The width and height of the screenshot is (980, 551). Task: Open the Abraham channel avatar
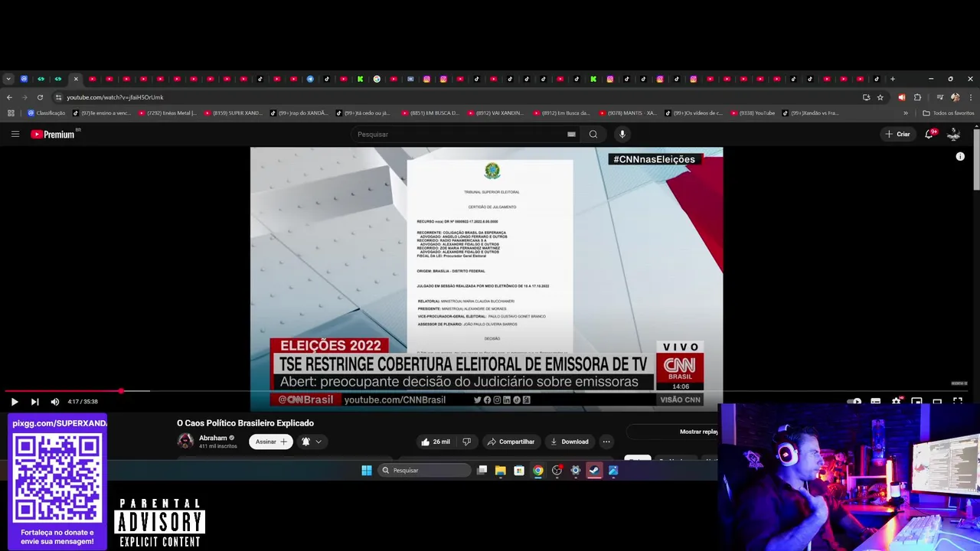click(185, 441)
